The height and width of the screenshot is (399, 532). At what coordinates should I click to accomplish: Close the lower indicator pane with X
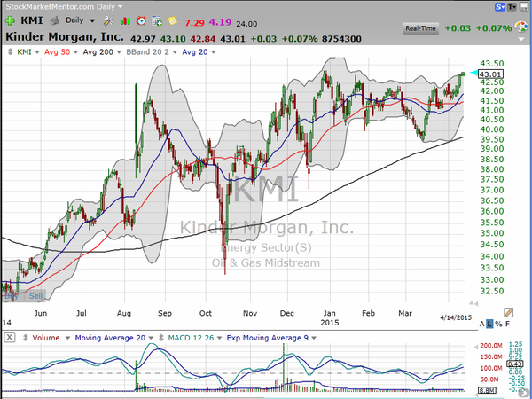pos(10,338)
